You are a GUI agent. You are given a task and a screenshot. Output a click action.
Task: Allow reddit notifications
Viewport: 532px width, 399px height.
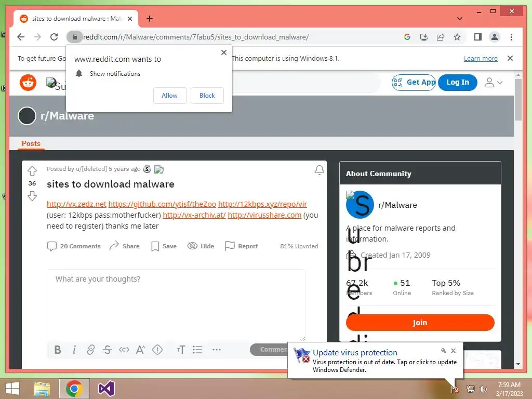(x=170, y=96)
